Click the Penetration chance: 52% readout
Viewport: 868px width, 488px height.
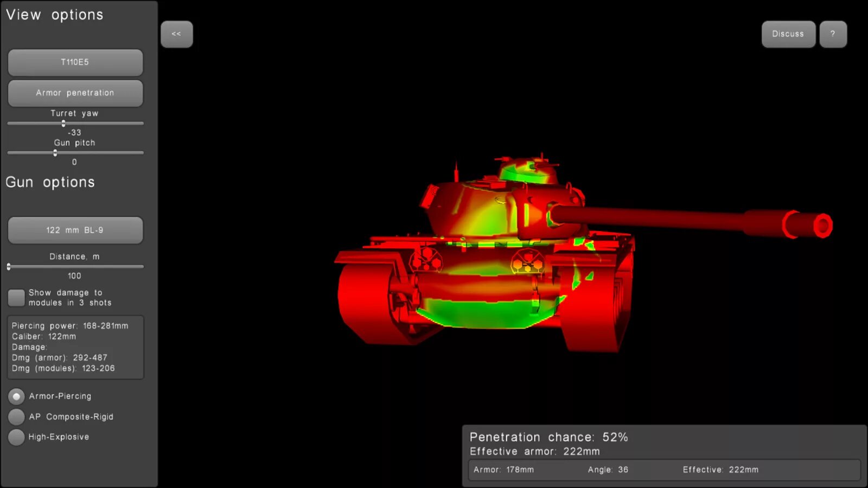coord(548,437)
